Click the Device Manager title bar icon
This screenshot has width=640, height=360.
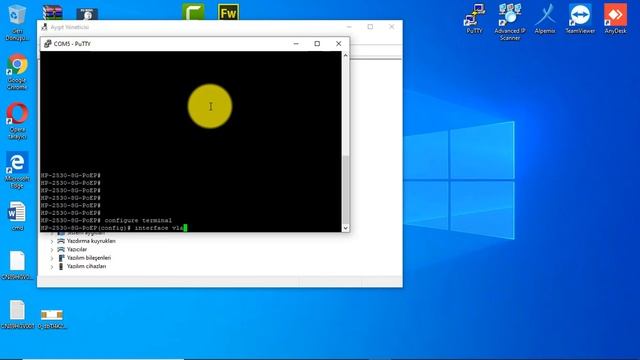44,27
